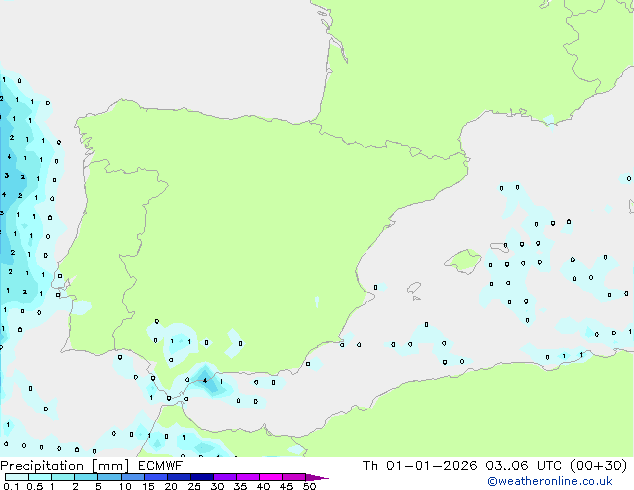This screenshot has height=490, width=634.
Task: Click legend scale label '30'
Action: 217,486
